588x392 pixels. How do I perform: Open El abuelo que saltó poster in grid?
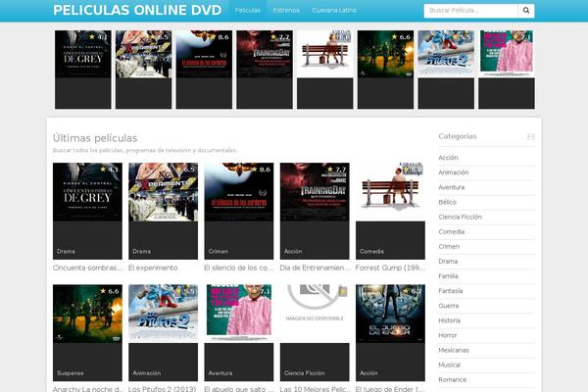(x=239, y=333)
